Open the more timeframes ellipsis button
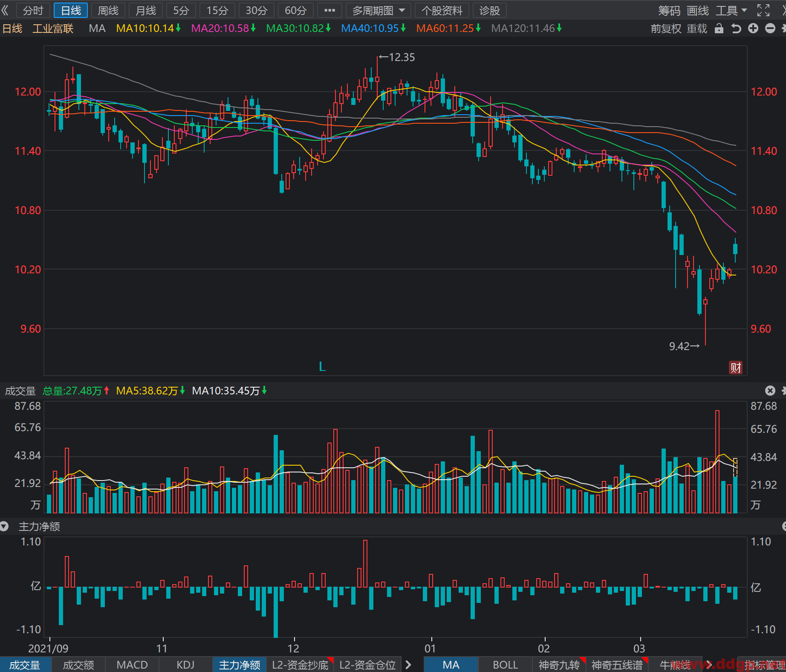 click(329, 10)
